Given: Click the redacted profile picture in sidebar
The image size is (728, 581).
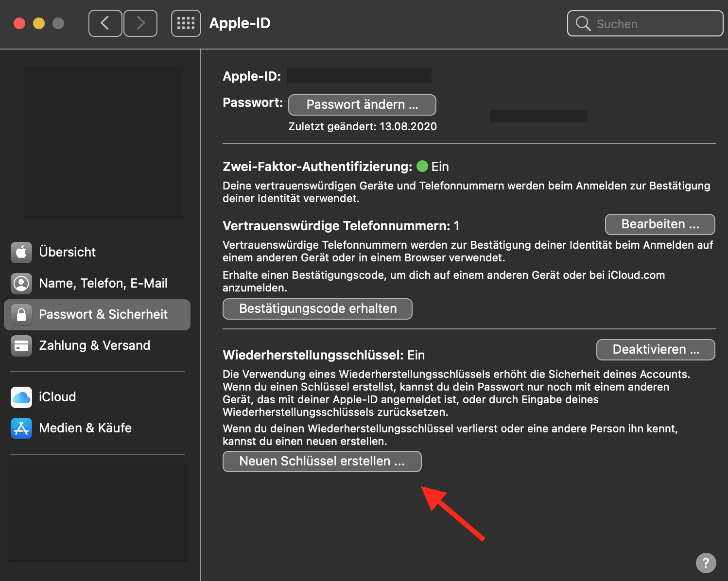Looking at the screenshot, I should [x=104, y=142].
